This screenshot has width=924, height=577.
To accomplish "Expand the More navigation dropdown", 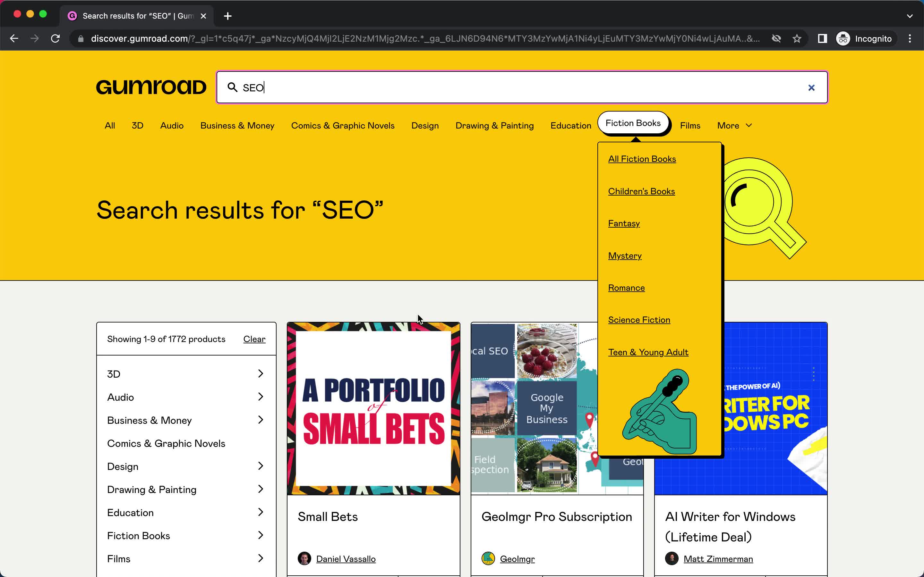I will coord(734,125).
